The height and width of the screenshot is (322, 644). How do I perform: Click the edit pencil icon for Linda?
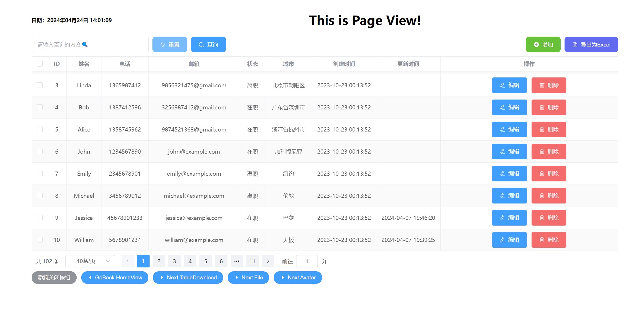(x=502, y=85)
